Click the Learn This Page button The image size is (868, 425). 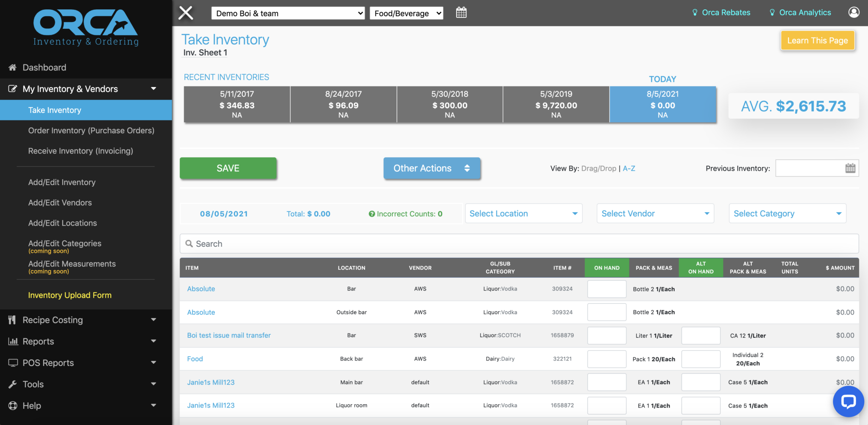[817, 41]
